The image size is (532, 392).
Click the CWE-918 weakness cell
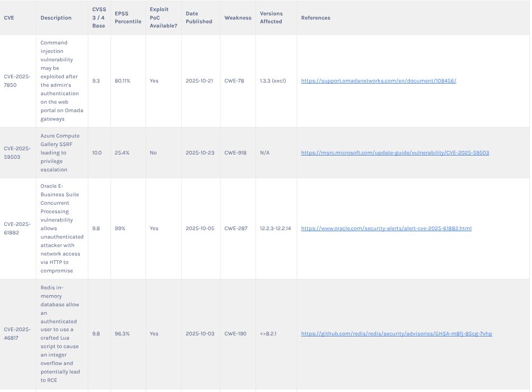click(235, 153)
